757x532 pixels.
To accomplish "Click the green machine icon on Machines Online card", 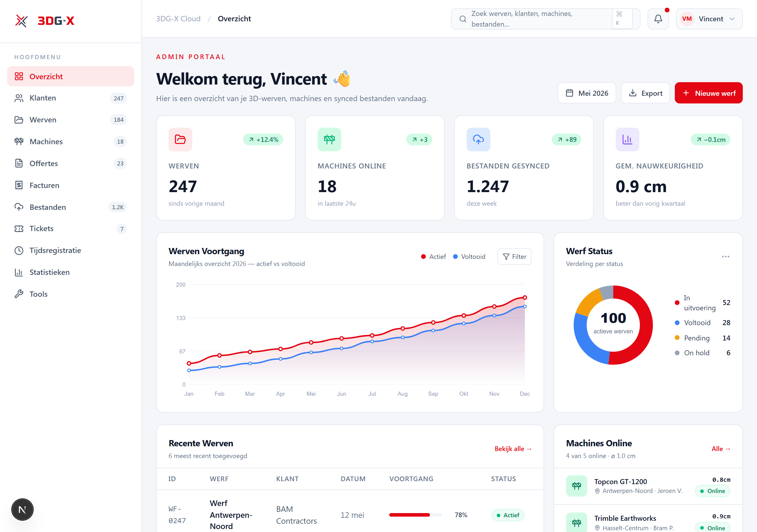I will [x=329, y=140].
